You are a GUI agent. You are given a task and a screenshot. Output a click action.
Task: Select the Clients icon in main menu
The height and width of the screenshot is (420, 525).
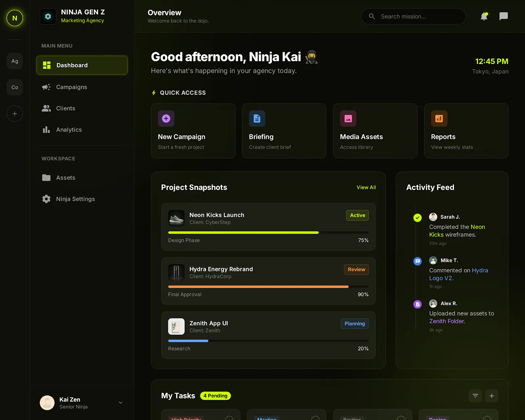(x=46, y=108)
